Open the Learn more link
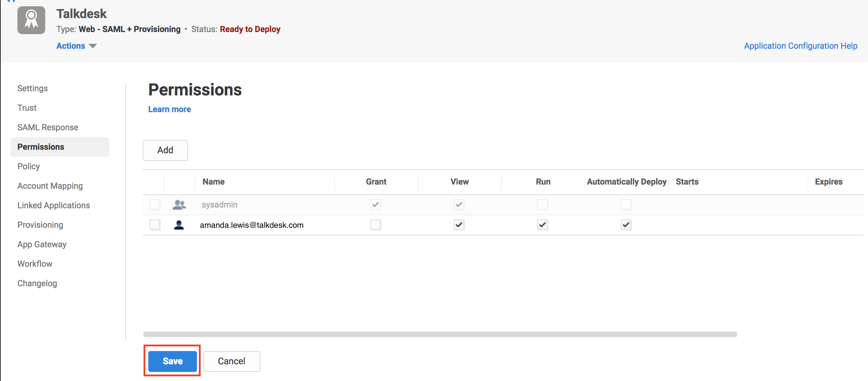This screenshot has width=868, height=381. tap(169, 109)
